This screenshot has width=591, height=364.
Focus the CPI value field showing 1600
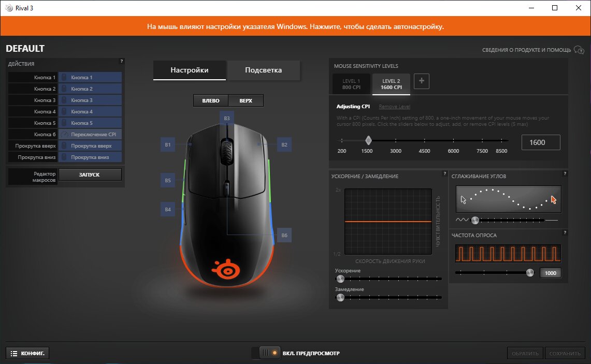click(x=541, y=142)
